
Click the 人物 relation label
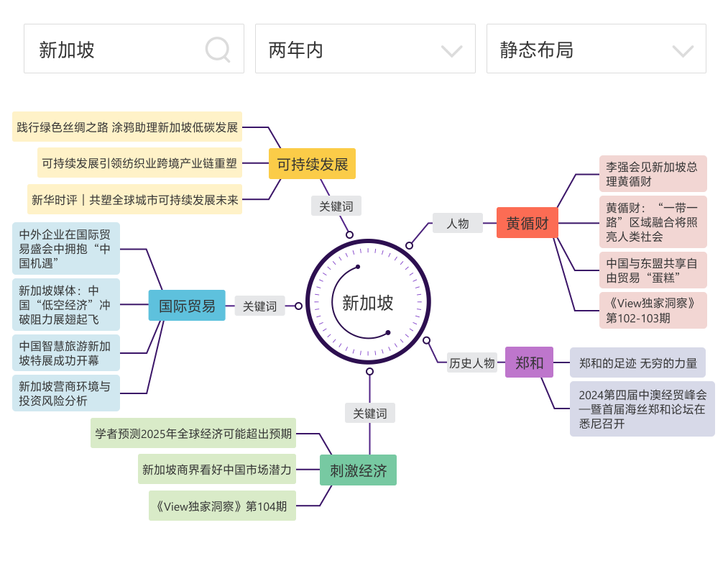click(457, 224)
